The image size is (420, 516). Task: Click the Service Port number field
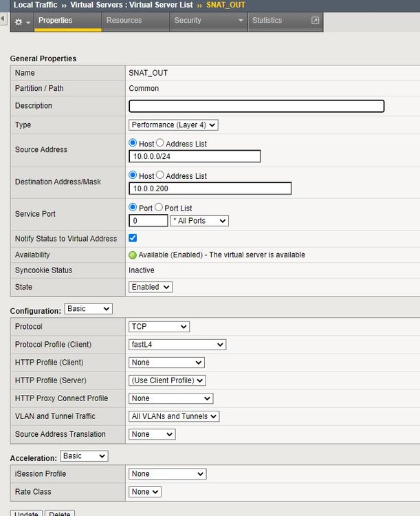click(x=148, y=221)
